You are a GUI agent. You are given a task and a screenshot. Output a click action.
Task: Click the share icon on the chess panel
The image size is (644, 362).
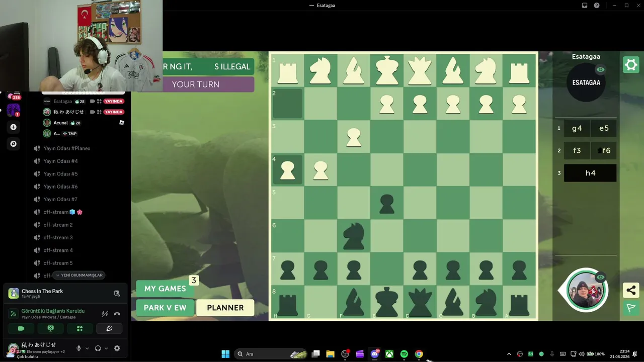coord(631,290)
